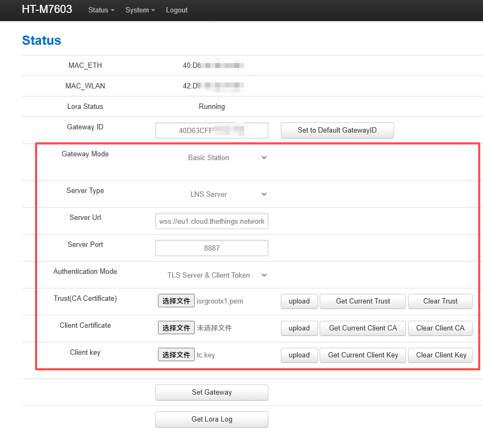This screenshot has height=448, width=483.
Task: Click Get Current Client Key button
Action: [x=363, y=355]
